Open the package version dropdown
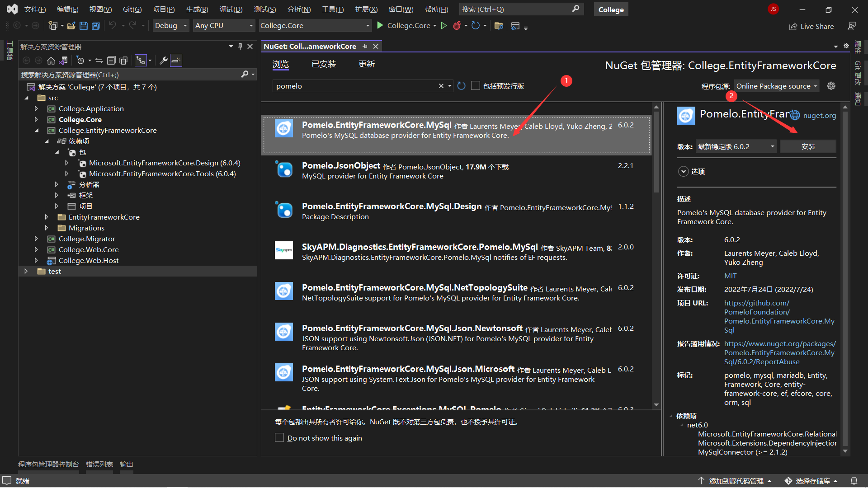The image size is (868, 488). (x=736, y=146)
